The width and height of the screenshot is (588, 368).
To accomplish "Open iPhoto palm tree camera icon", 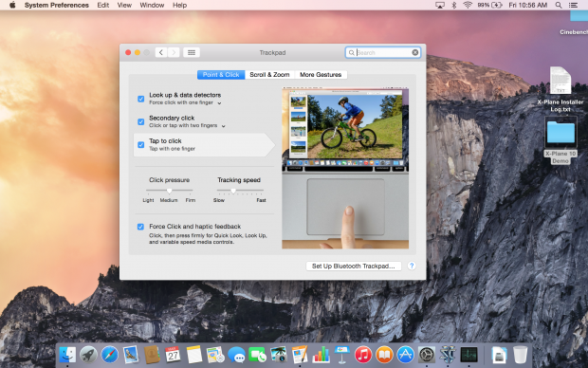I will coord(279,355).
